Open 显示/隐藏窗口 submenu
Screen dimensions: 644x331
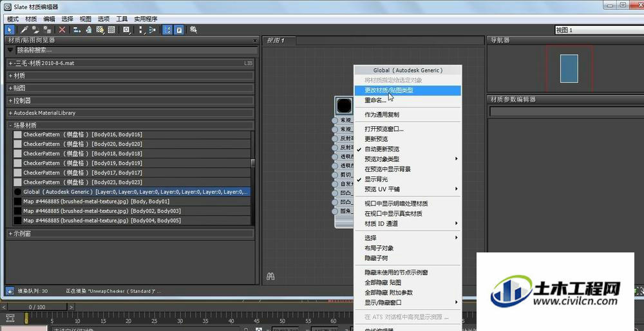click(408, 302)
